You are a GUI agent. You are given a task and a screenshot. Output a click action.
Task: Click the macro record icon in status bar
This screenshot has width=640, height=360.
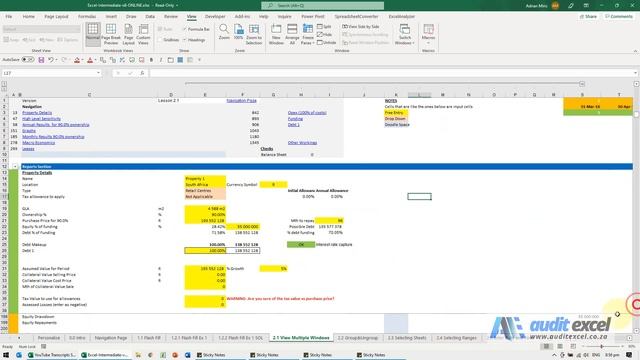[43, 347]
